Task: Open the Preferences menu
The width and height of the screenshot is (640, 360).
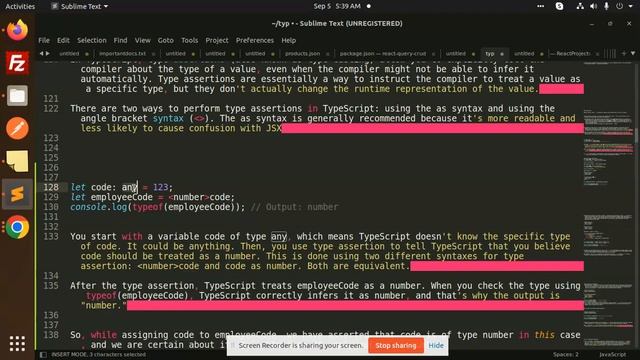Action: coord(255,40)
